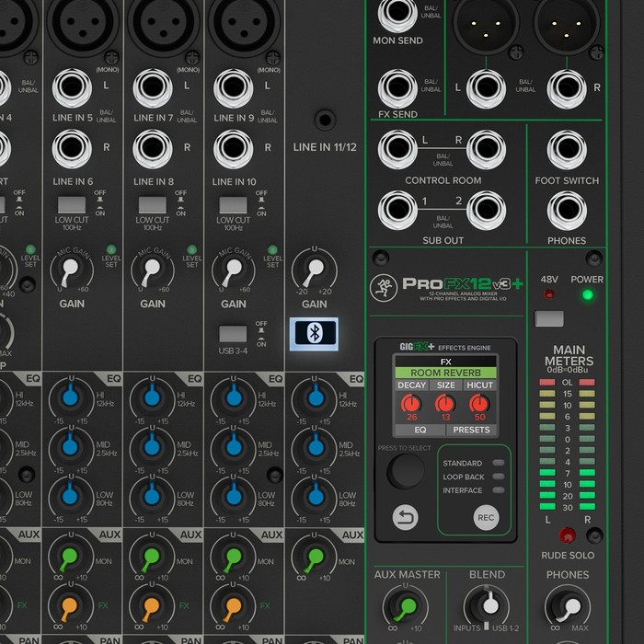Click the red RUDE SOLO light
Screen dimensions: 644x644
568,535
